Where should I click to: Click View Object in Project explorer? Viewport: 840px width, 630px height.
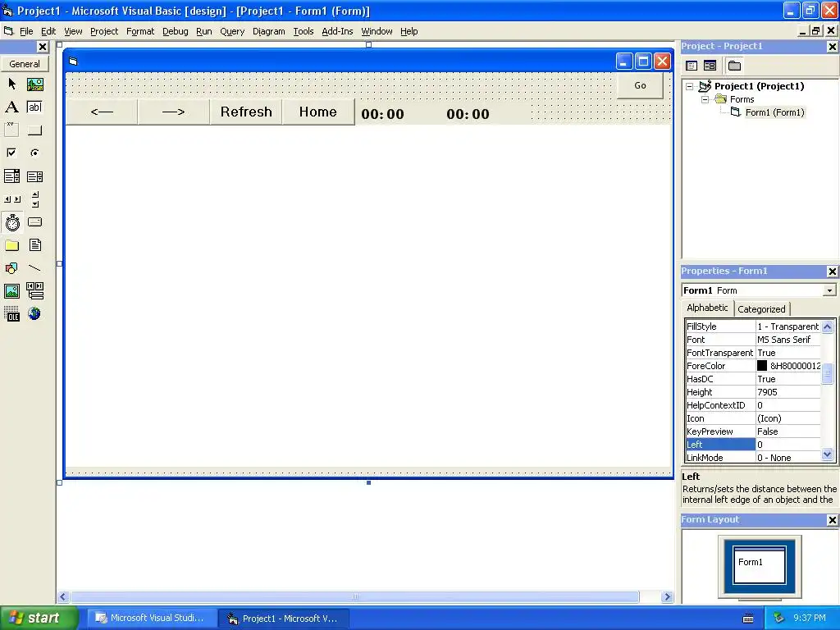click(710, 66)
